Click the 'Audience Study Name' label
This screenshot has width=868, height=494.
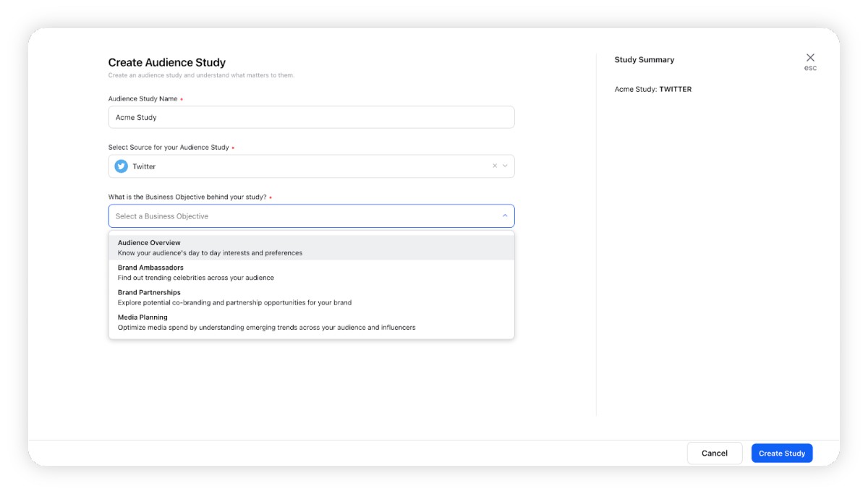pos(143,98)
